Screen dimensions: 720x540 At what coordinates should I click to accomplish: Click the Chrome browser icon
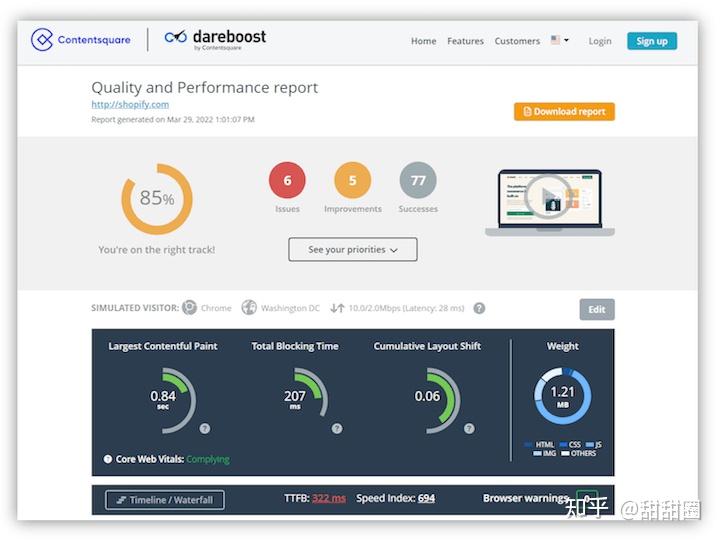tap(189, 307)
